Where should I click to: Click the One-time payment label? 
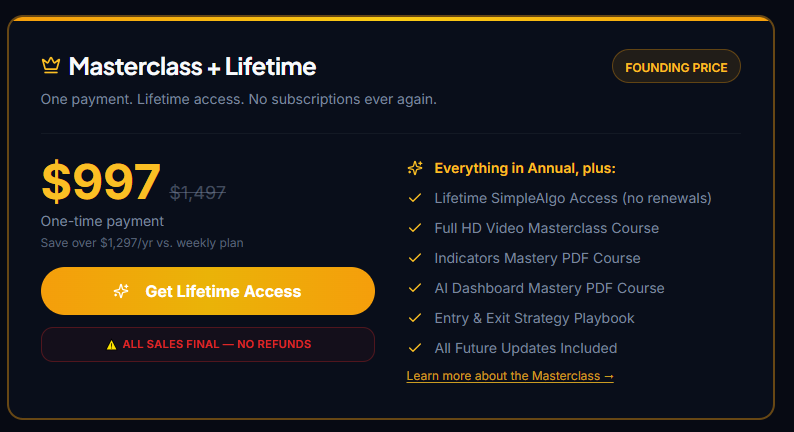102,221
